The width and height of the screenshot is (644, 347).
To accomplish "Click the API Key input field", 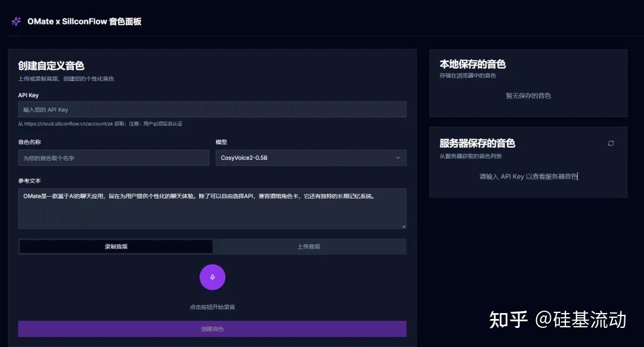I will 212,109.
